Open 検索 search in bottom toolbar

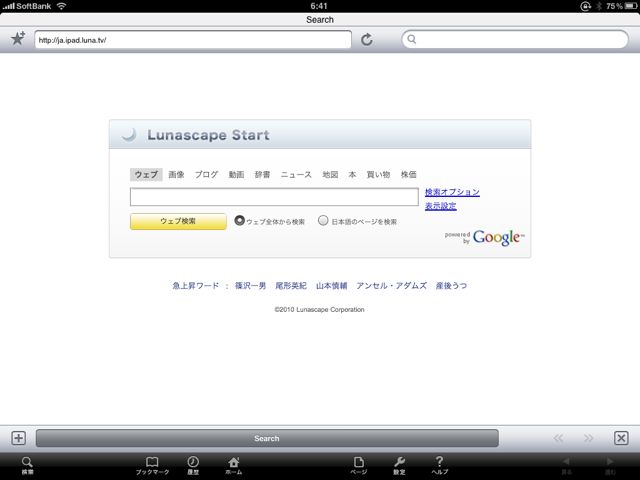pyautogui.click(x=27, y=465)
